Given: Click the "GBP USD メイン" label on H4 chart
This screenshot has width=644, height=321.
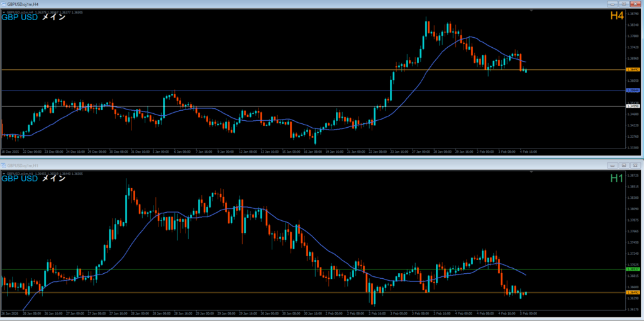Looking at the screenshot, I should click(34, 18).
